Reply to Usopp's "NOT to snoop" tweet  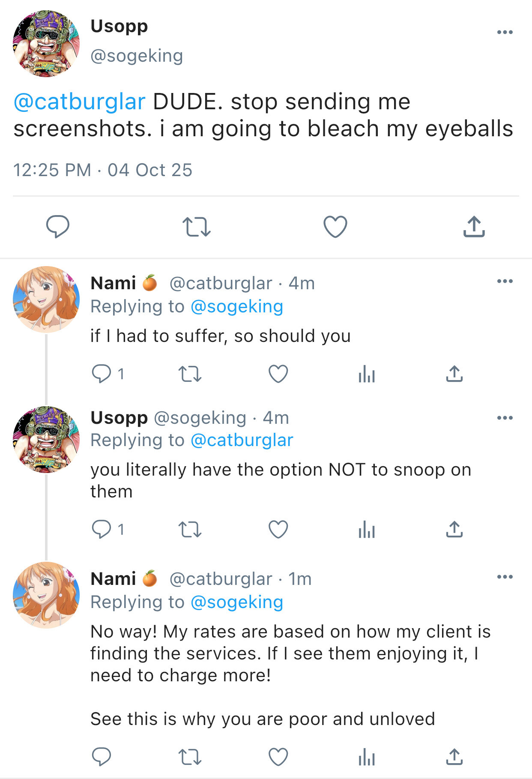[102, 529]
